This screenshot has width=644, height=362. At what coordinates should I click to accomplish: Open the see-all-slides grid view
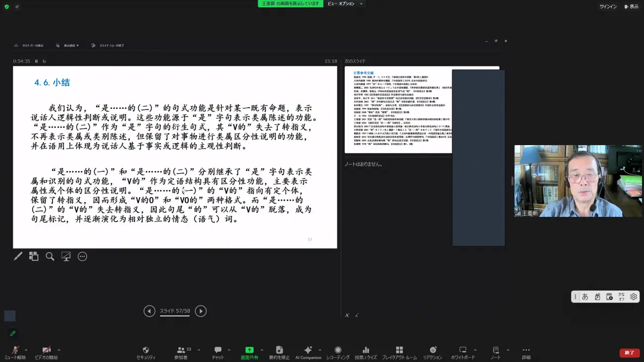(x=34, y=256)
